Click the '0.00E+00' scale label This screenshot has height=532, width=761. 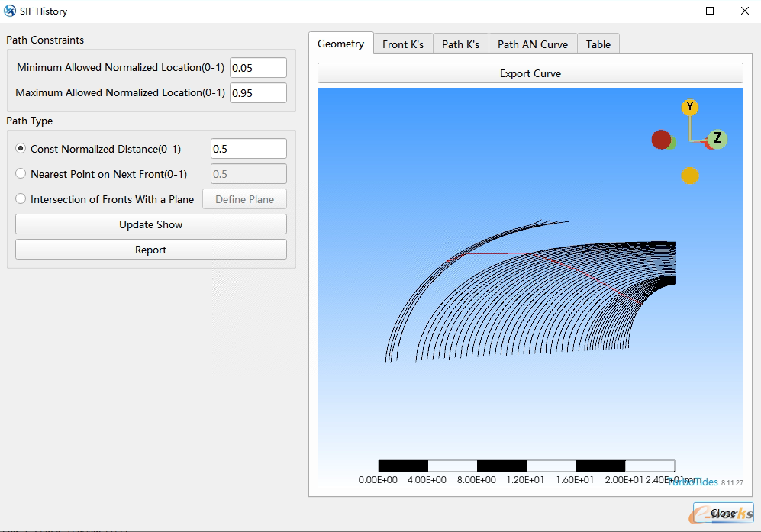[378, 479]
